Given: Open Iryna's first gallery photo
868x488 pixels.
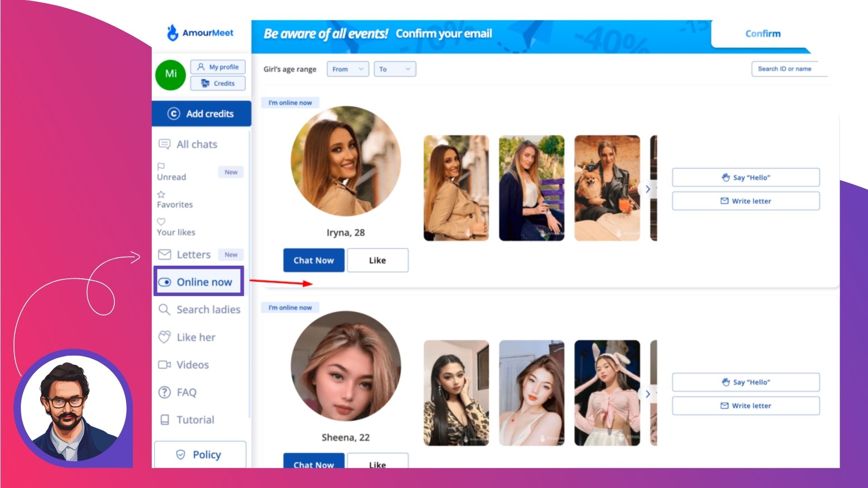Looking at the screenshot, I should coord(456,188).
